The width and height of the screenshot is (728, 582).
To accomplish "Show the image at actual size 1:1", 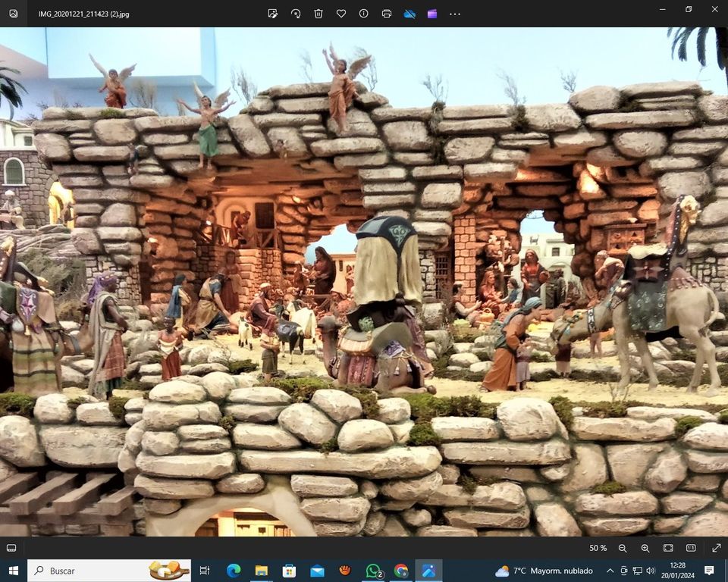I will 691,548.
